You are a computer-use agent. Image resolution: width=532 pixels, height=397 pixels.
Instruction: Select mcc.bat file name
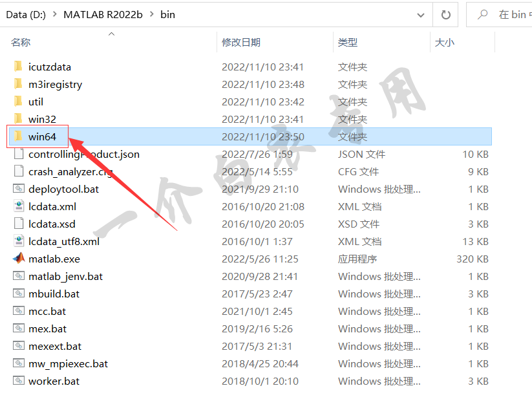tap(47, 312)
